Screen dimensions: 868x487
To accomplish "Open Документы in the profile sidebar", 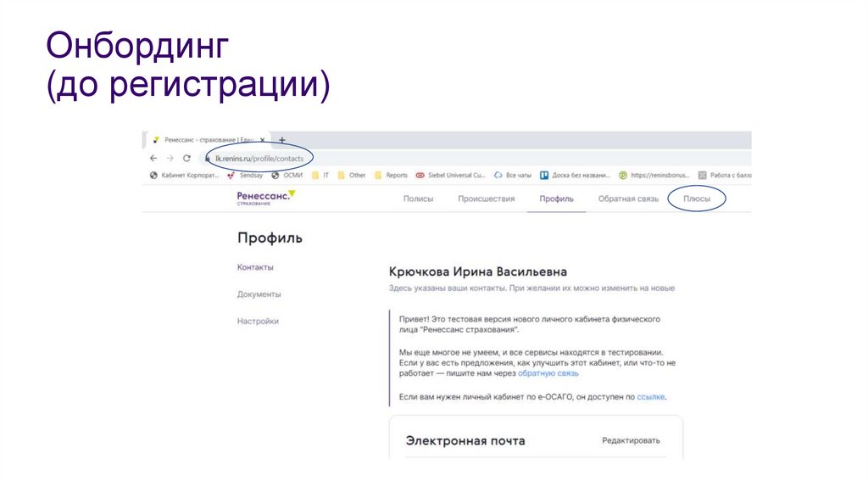I will point(259,294).
